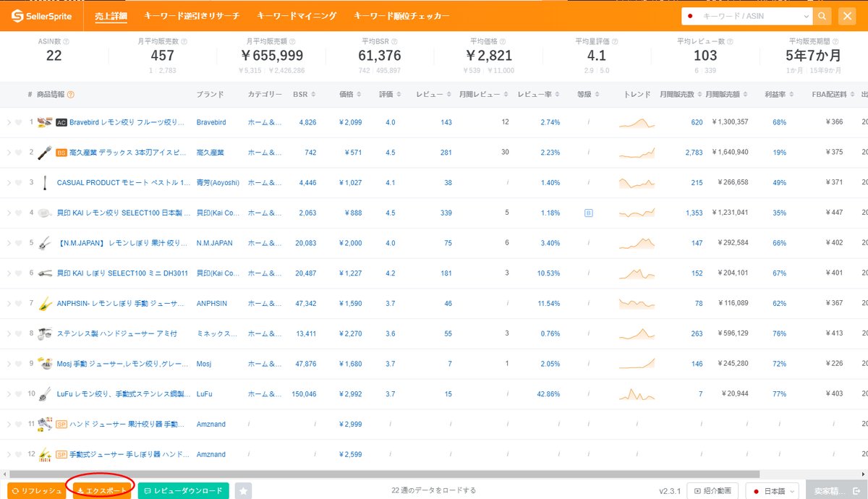Switch to キーワード逆引きリサーチ tab
Viewport: 868px width, 499px height.
pos(192,16)
